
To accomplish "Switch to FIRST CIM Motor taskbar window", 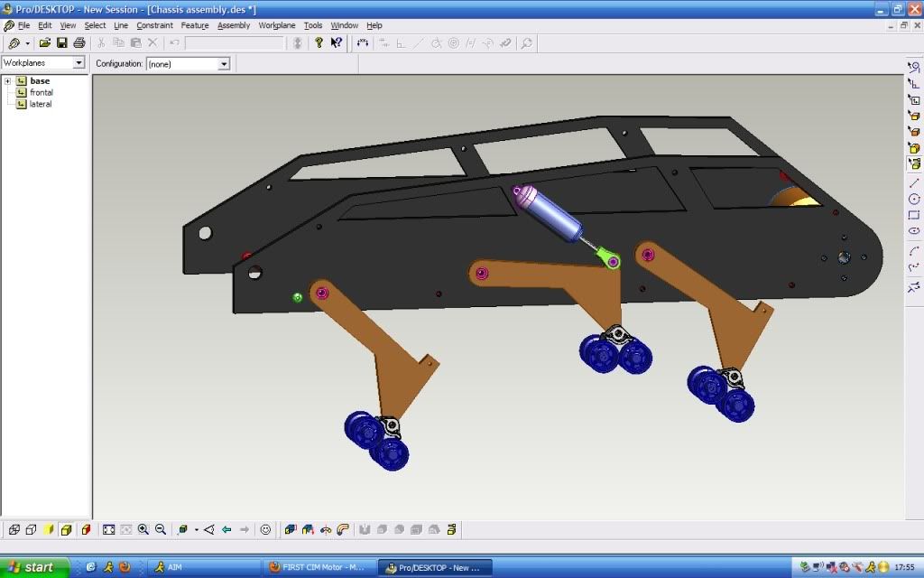I will 318,567.
